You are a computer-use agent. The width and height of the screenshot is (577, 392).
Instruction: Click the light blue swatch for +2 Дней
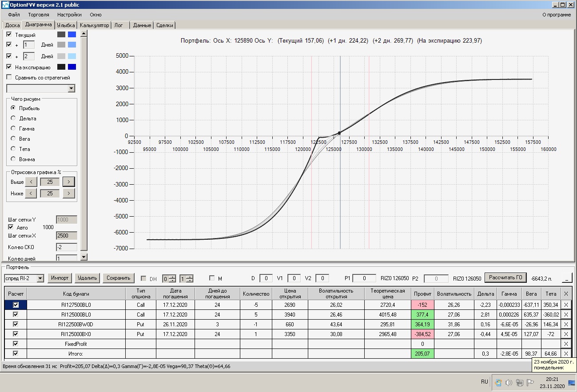click(72, 56)
